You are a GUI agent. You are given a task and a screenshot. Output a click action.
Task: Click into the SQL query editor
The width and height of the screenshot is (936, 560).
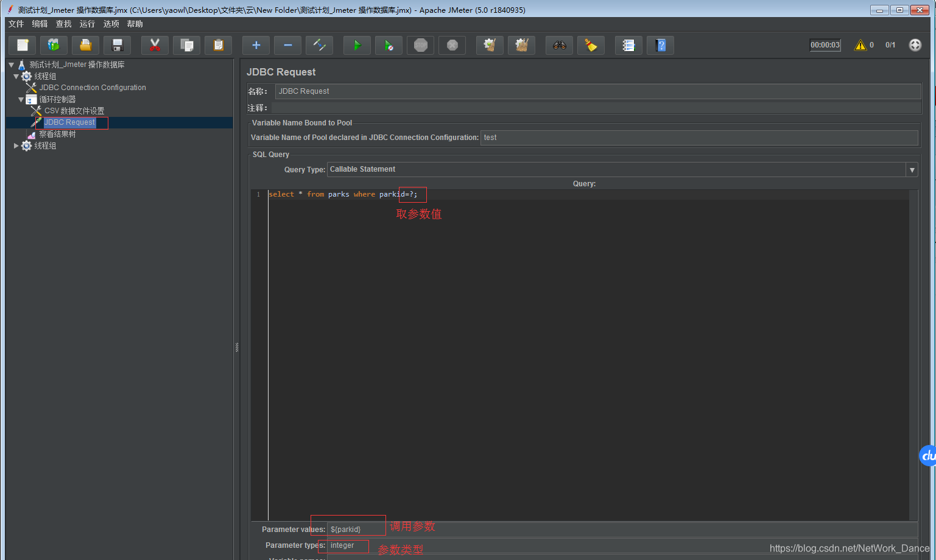[x=588, y=354]
